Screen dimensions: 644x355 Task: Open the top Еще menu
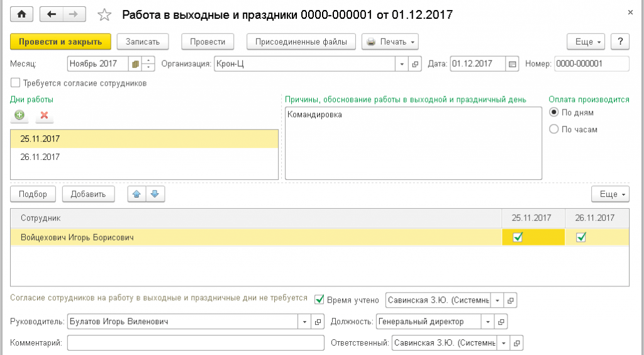click(588, 42)
